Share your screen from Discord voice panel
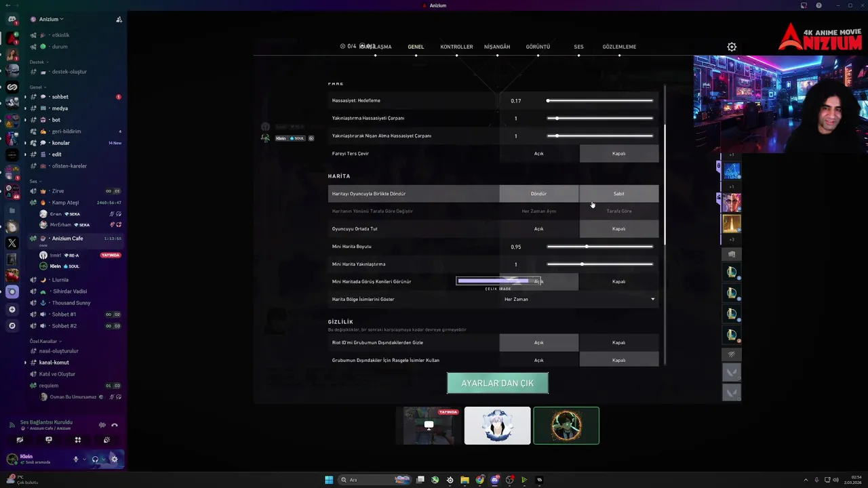The width and height of the screenshot is (868, 488). coord(49,440)
